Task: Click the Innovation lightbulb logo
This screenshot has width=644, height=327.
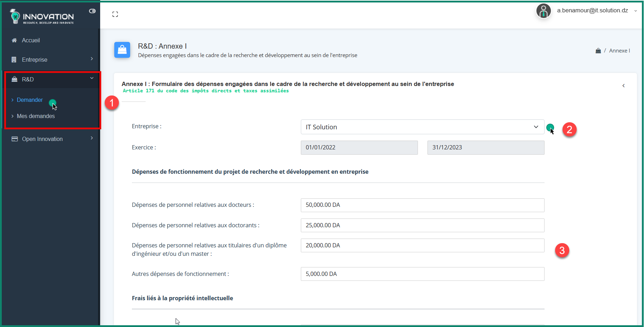Action: click(15, 16)
